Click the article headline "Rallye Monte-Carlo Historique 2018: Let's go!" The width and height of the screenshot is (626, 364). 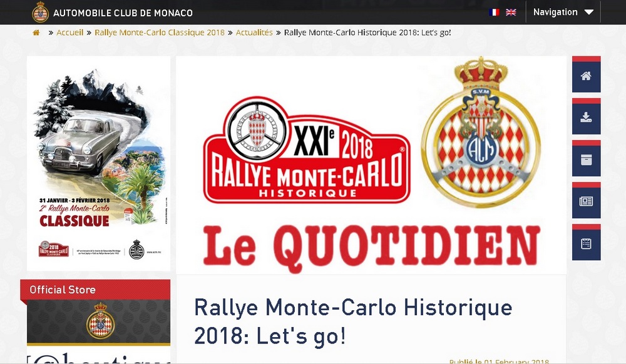tap(353, 321)
